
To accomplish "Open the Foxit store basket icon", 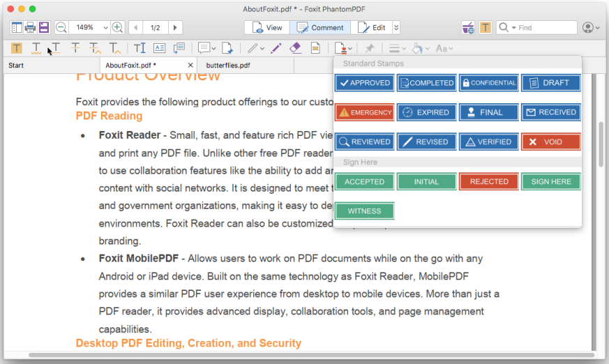I will pyautogui.click(x=468, y=28).
